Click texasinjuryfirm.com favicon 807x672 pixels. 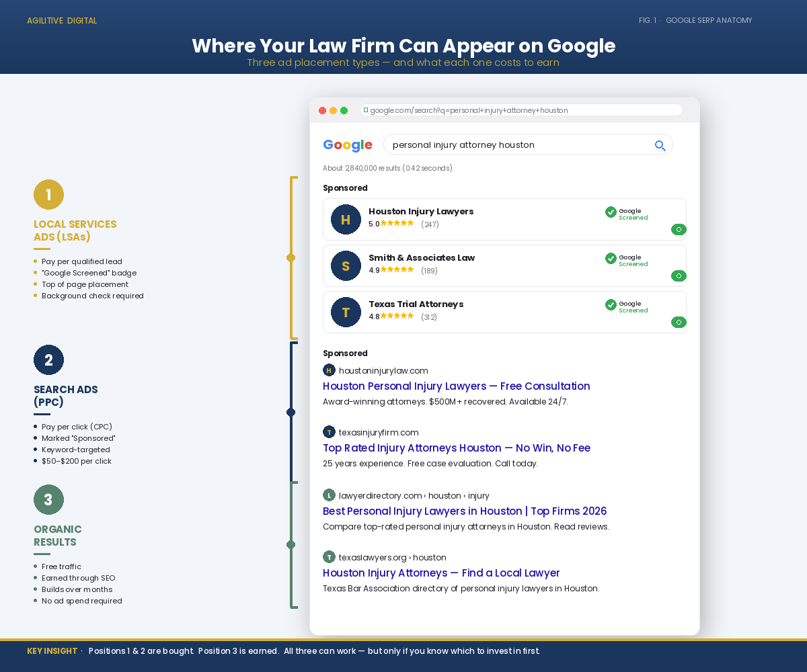(x=329, y=432)
